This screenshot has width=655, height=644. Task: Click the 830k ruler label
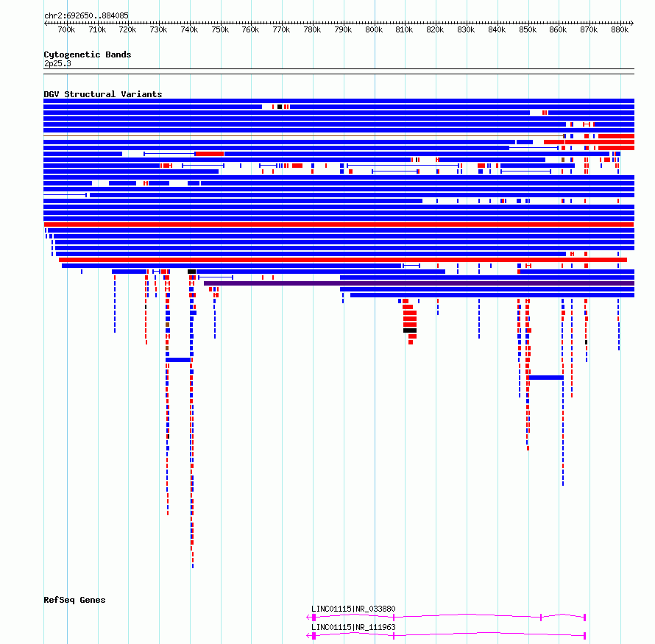466,30
